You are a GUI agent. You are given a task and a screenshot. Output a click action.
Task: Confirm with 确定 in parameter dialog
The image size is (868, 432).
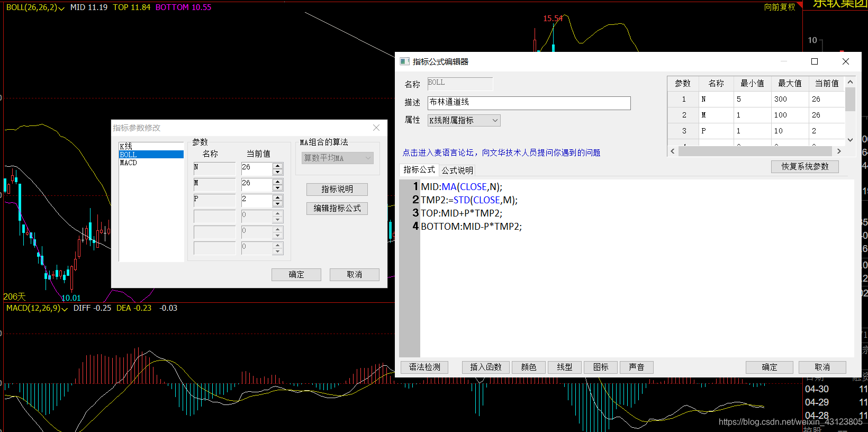[296, 274]
